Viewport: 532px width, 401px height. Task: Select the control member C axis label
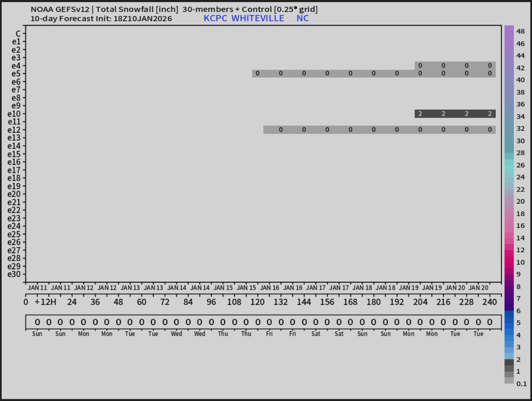pyautogui.click(x=18, y=34)
